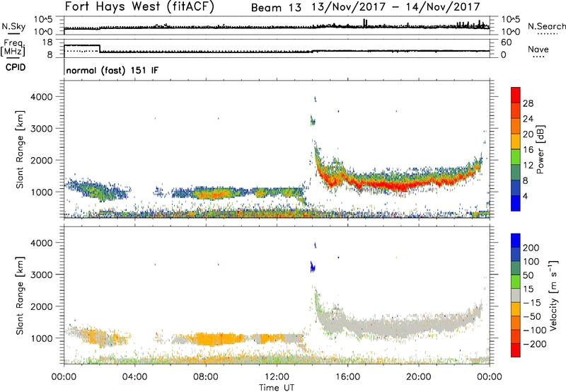Click the "Slant Range [km]" label of power panel
566x392 pixels.
(20, 149)
